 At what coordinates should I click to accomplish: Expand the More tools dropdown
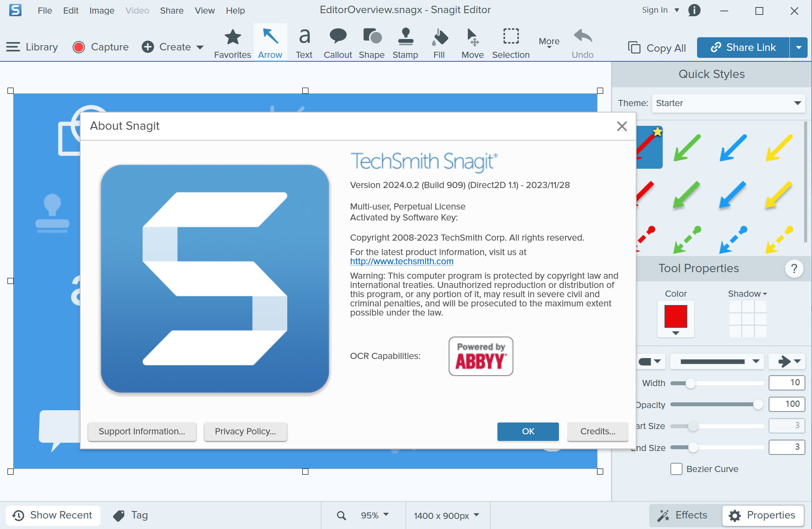tap(549, 42)
